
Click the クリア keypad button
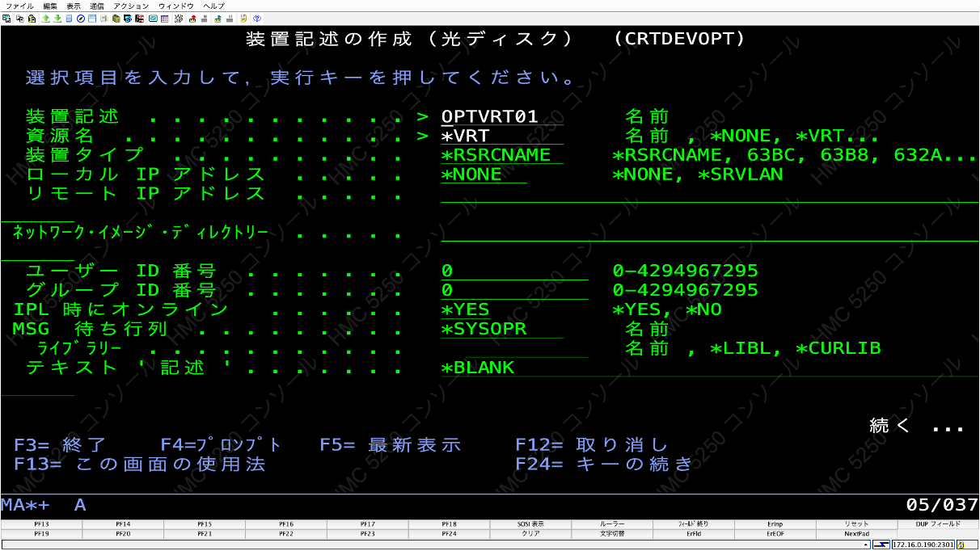530,534
